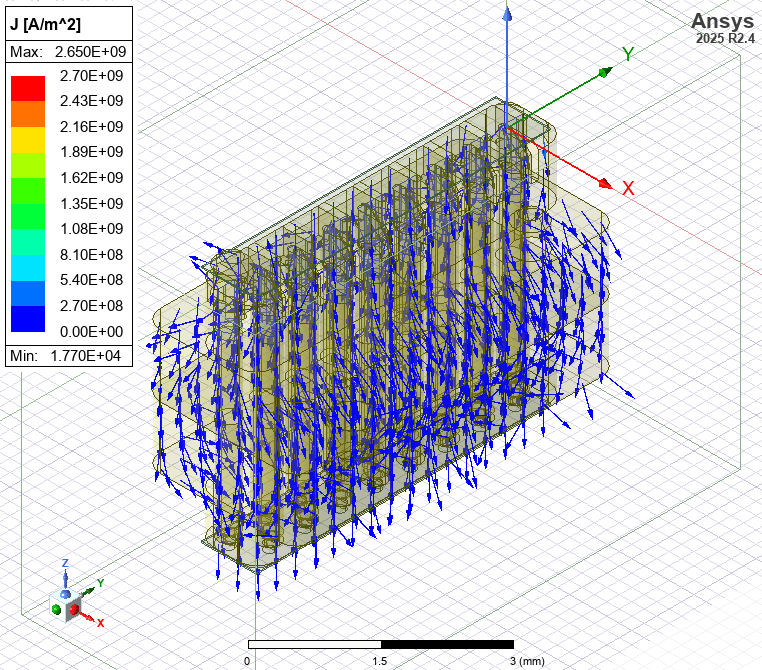
Task: Click the 2.43E+09 legend scale label
Action: click(x=91, y=101)
